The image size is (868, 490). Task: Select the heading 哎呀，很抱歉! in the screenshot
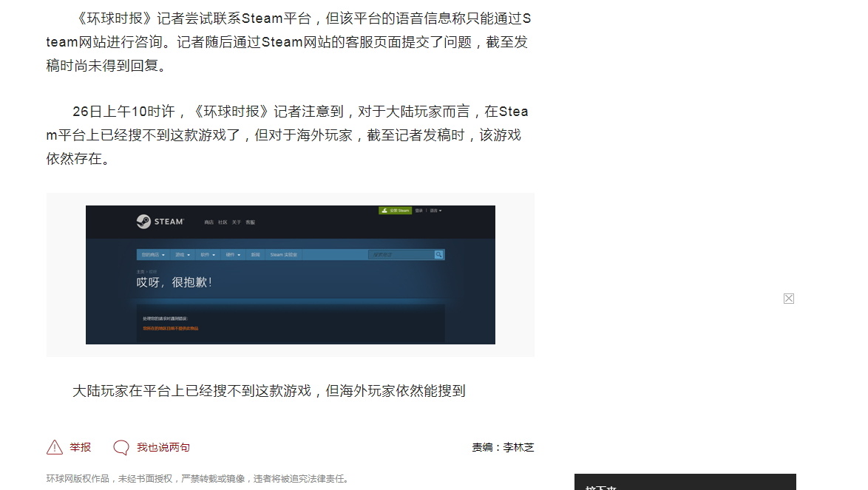pos(174,282)
